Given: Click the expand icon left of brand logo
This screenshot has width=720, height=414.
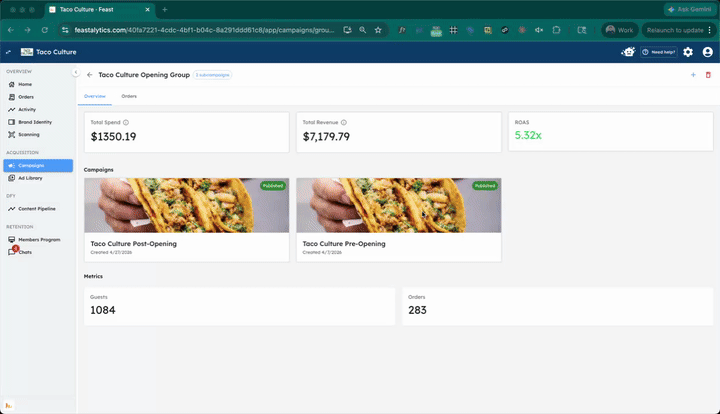Looking at the screenshot, I should 8,52.
